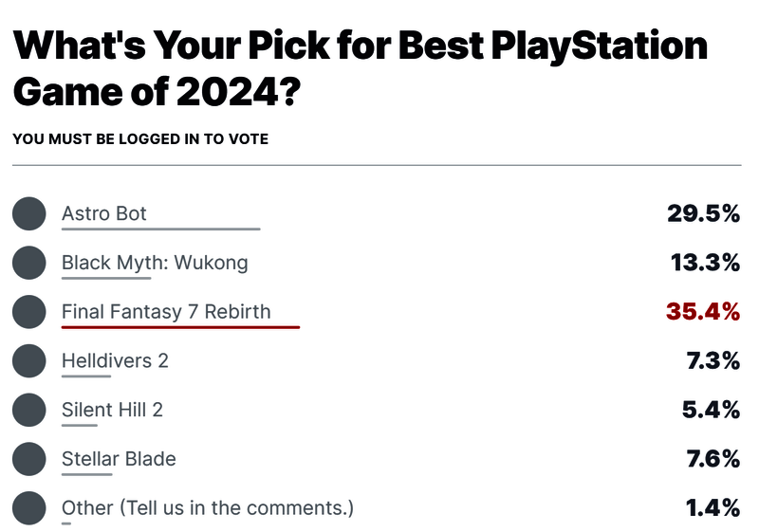Select the Helldivers 2 radio option circle
The width and height of the screenshot is (759, 532).
click(x=29, y=360)
